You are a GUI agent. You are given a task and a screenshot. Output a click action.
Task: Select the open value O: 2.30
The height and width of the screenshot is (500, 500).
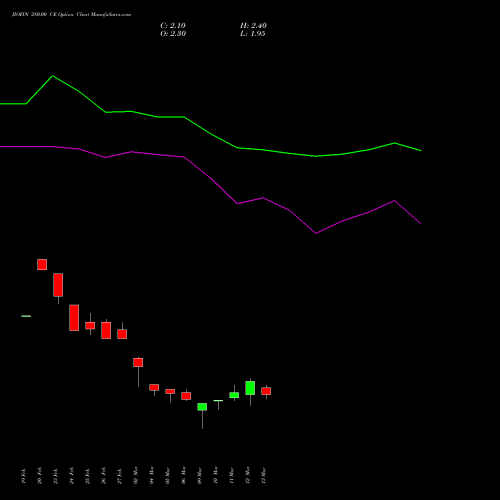173,34
